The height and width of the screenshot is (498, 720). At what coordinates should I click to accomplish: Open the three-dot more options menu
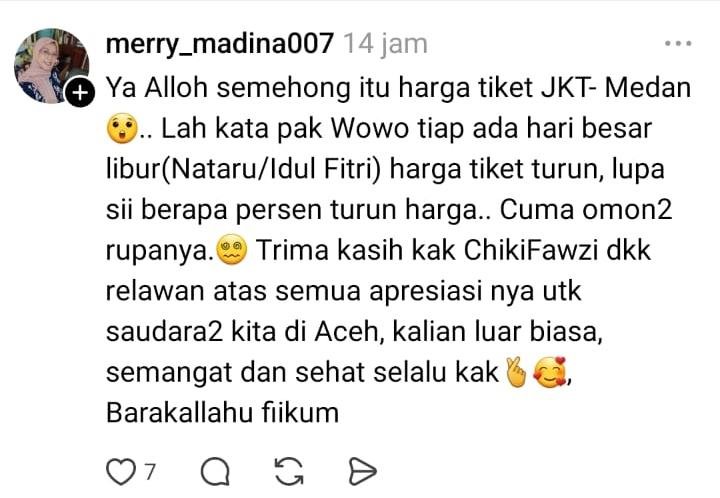678,44
